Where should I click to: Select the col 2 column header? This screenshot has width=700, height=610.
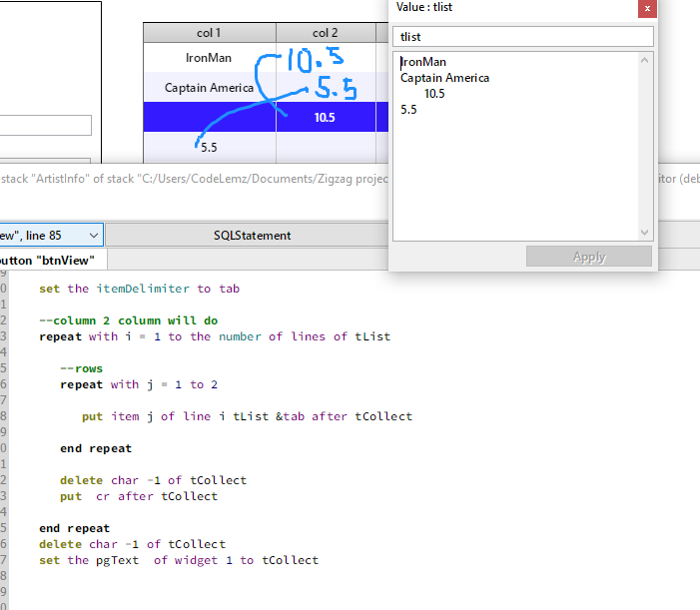[326, 33]
